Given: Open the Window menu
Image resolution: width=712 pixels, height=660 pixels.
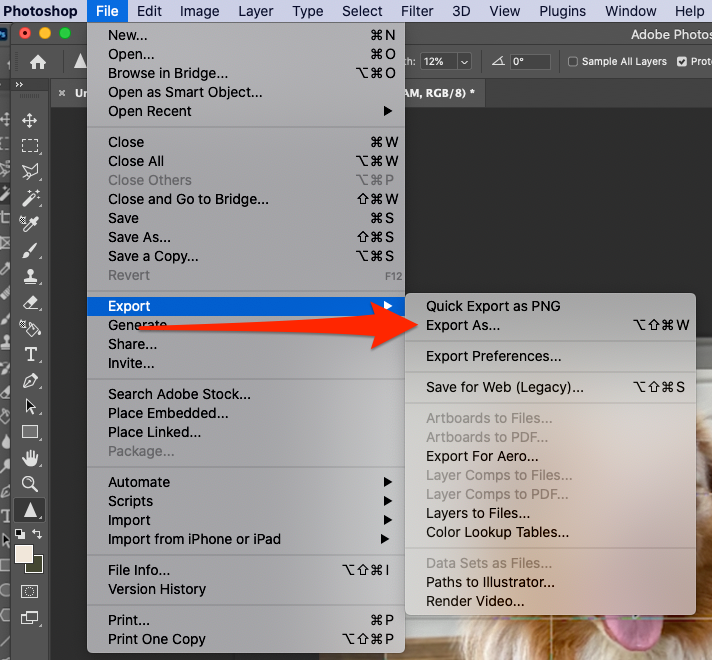Looking at the screenshot, I should 630,11.
